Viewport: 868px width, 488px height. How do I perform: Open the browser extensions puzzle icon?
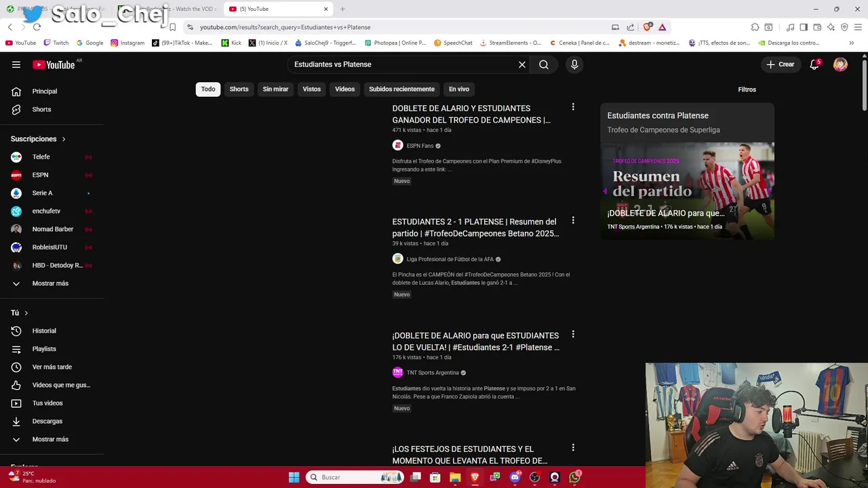[x=755, y=27]
